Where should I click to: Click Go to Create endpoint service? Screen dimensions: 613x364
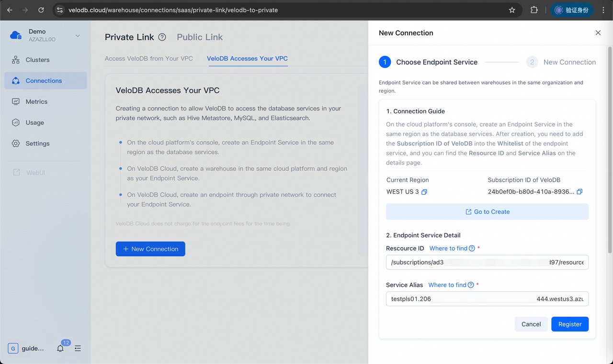(487, 211)
